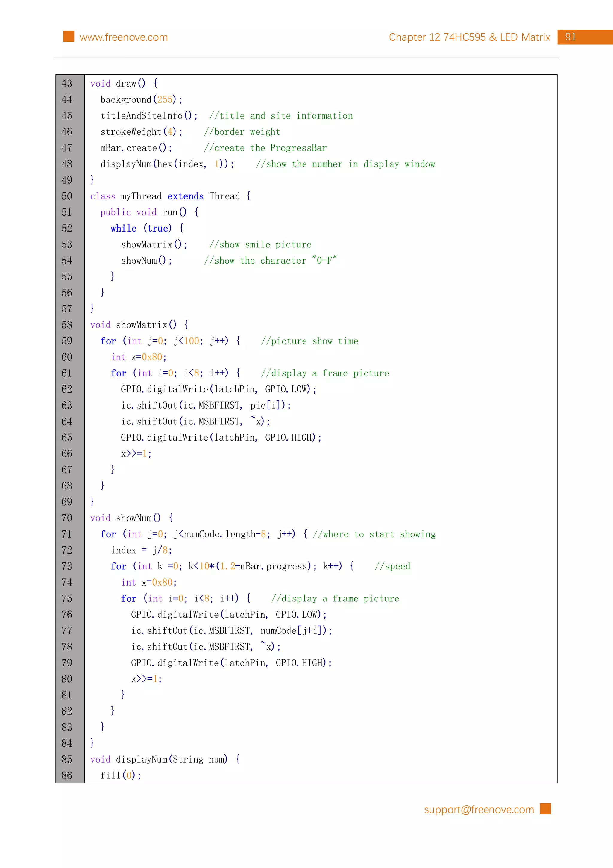Click 'int x=0x80;' on line 60
This screenshot has height=868, width=613.
pyautogui.click(x=139, y=357)
